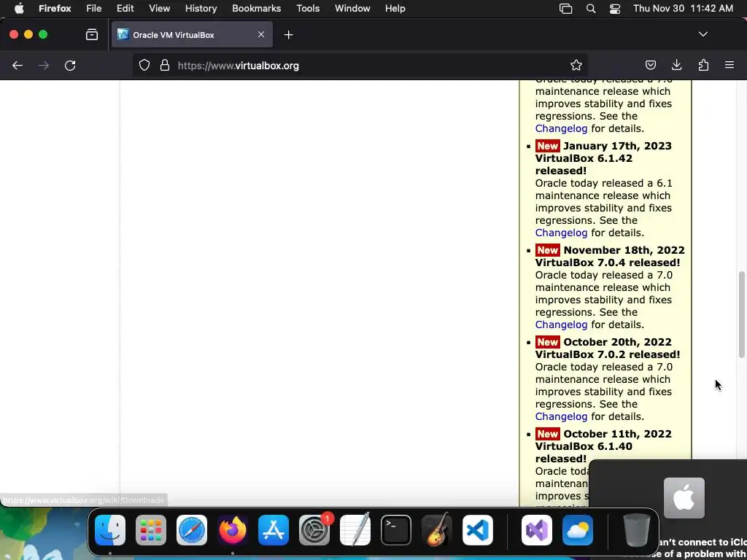Image resolution: width=747 pixels, height=560 pixels.
Task: Open the Trash from the Dock
Action: click(x=637, y=530)
